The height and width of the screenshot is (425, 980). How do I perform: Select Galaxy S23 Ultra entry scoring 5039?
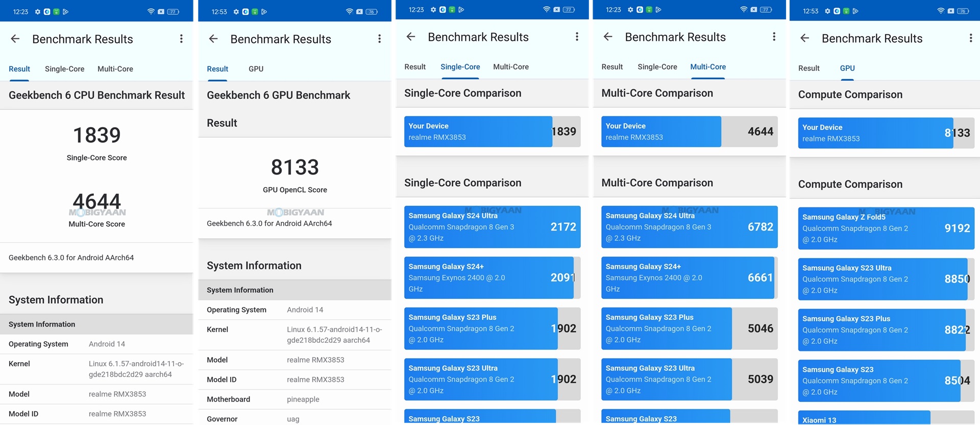click(x=690, y=379)
